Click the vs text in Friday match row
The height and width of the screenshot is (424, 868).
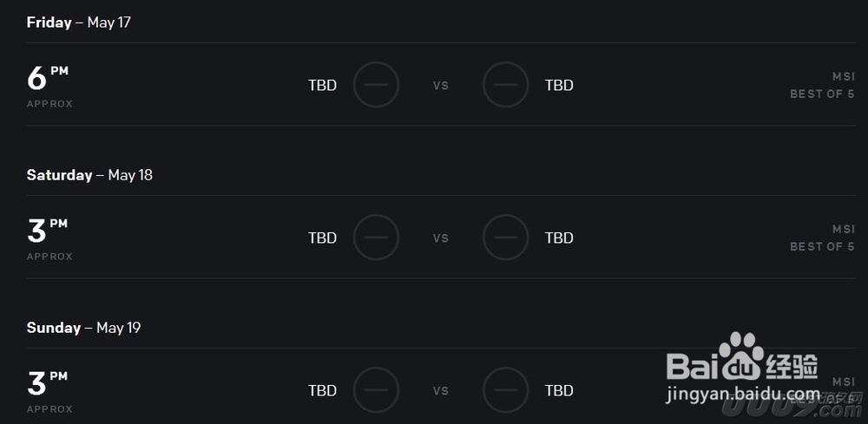point(441,86)
